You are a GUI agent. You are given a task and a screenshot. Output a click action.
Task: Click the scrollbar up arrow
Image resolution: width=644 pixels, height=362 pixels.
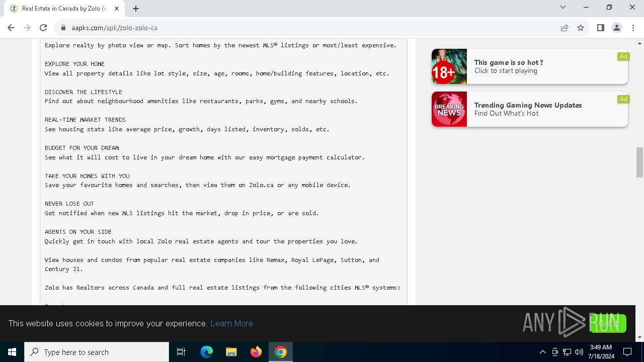(x=640, y=43)
